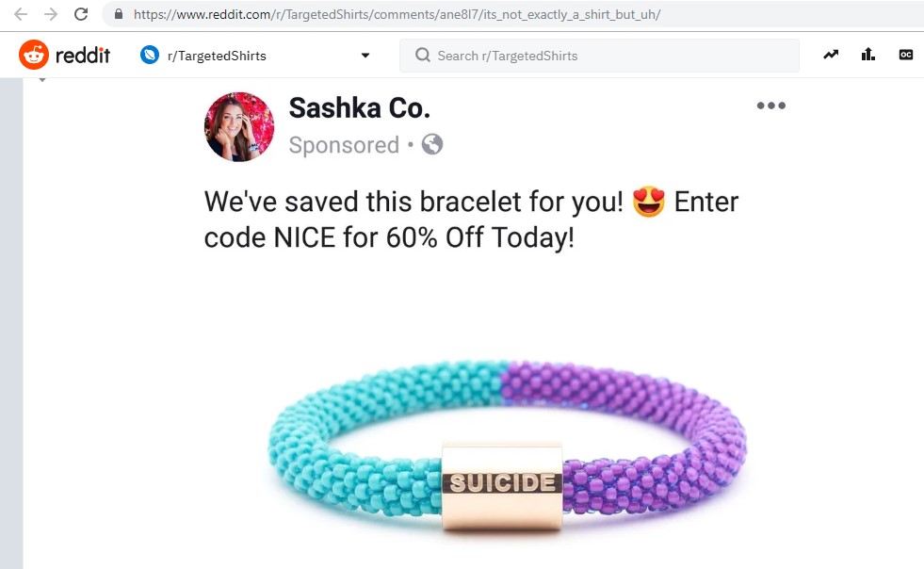This screenshot has height=569, width=924.
Task: Open Reddit home via Snoo logo
Action: (x=34, y=55)
